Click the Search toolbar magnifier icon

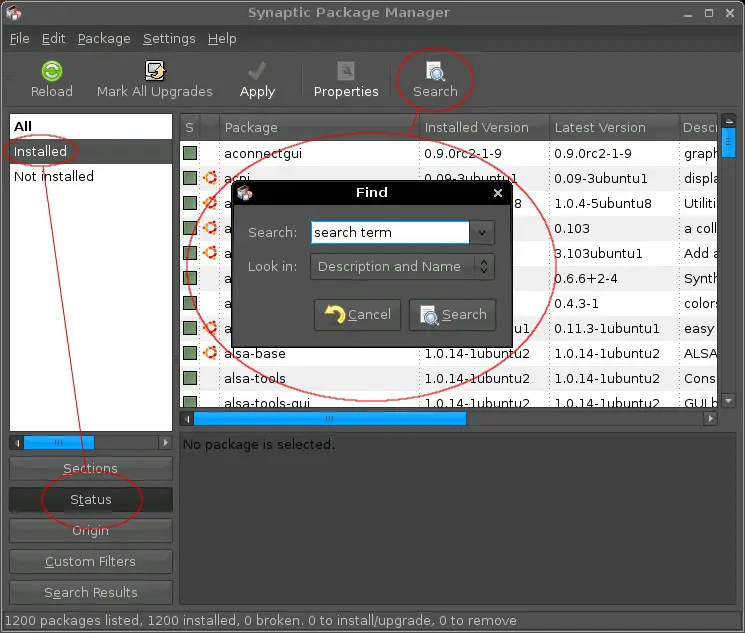point(435,71)
